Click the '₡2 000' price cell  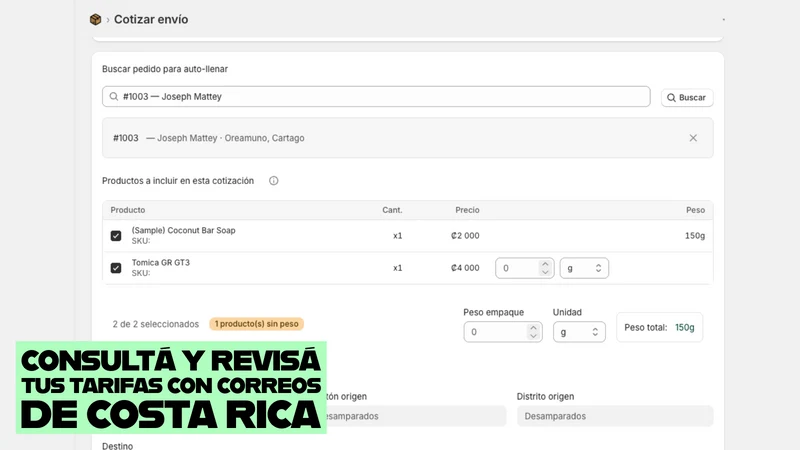(465, 236)
